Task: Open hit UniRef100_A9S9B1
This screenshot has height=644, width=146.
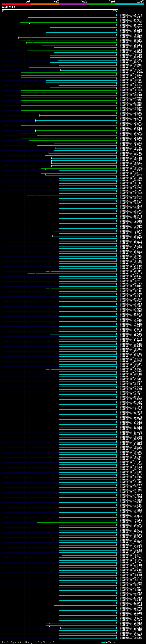Action: 131,37
